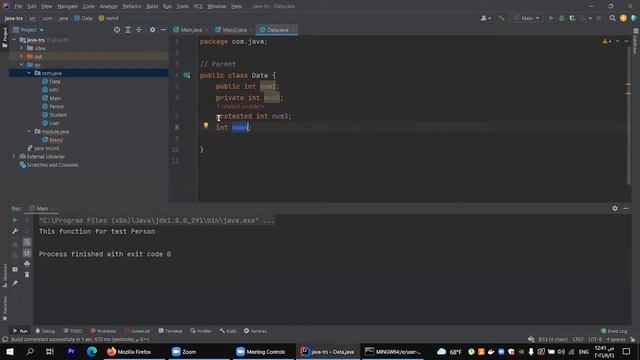
Task: Toggle soft-wrap in the Run console
Action: pos(27,242)
